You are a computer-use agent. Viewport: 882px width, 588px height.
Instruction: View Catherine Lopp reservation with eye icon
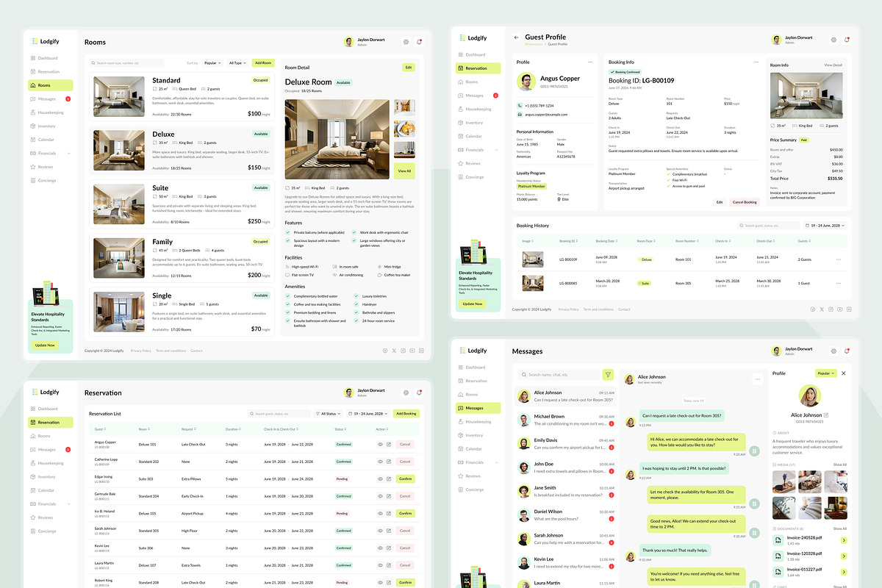(x=380, y=462)
